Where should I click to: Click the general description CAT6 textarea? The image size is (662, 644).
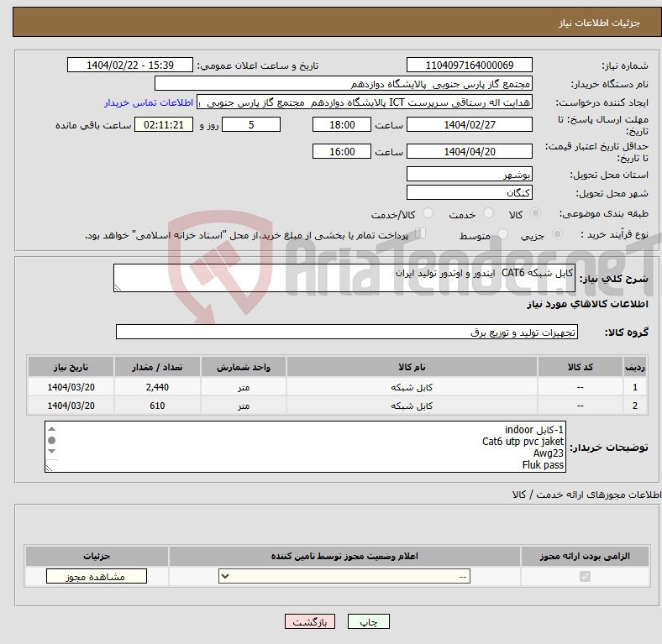[344, 278]
